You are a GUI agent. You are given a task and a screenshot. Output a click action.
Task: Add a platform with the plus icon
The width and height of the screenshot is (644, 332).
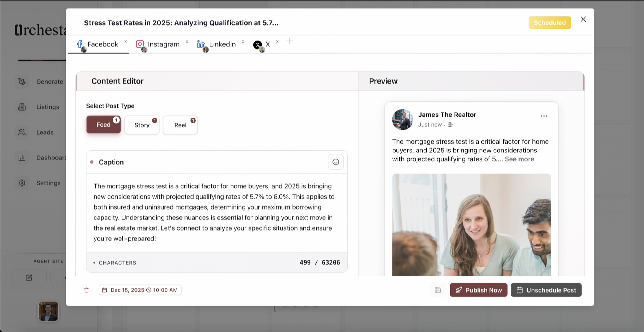289,41
